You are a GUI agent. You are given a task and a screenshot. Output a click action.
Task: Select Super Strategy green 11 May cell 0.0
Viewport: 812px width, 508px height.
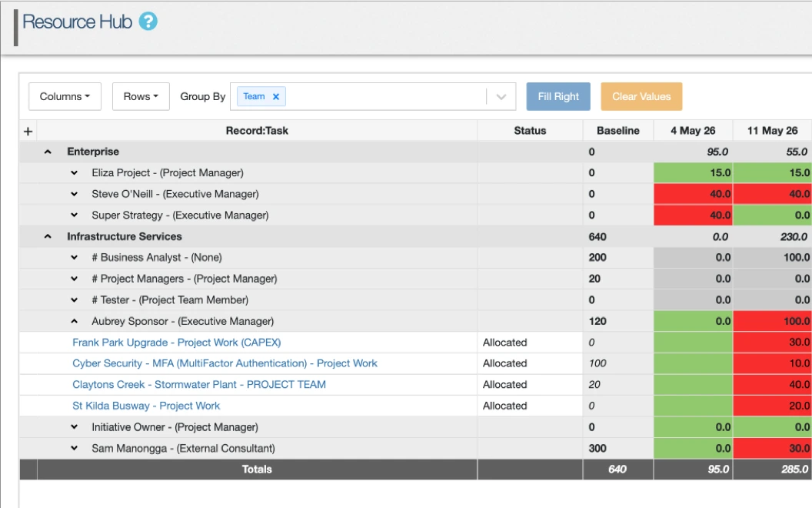pos(772,215)
